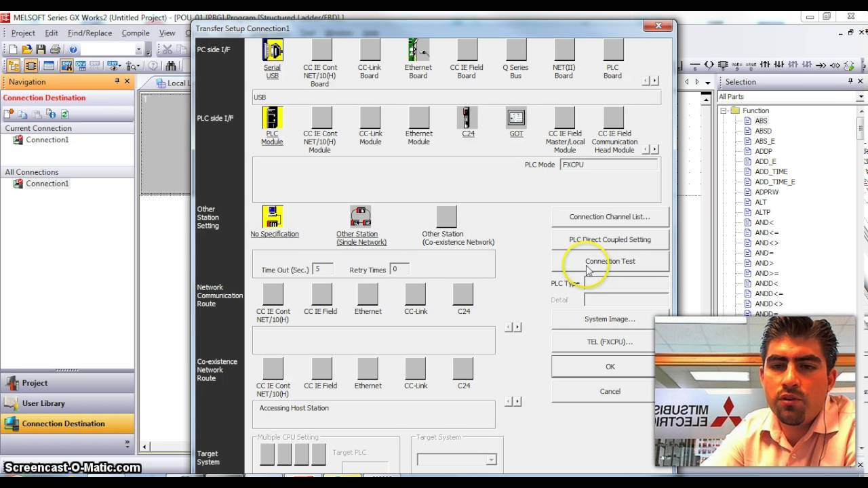This screenshot has width=868, height=488.
Task: Select the PLC Board icon
Action: (613, 50)
